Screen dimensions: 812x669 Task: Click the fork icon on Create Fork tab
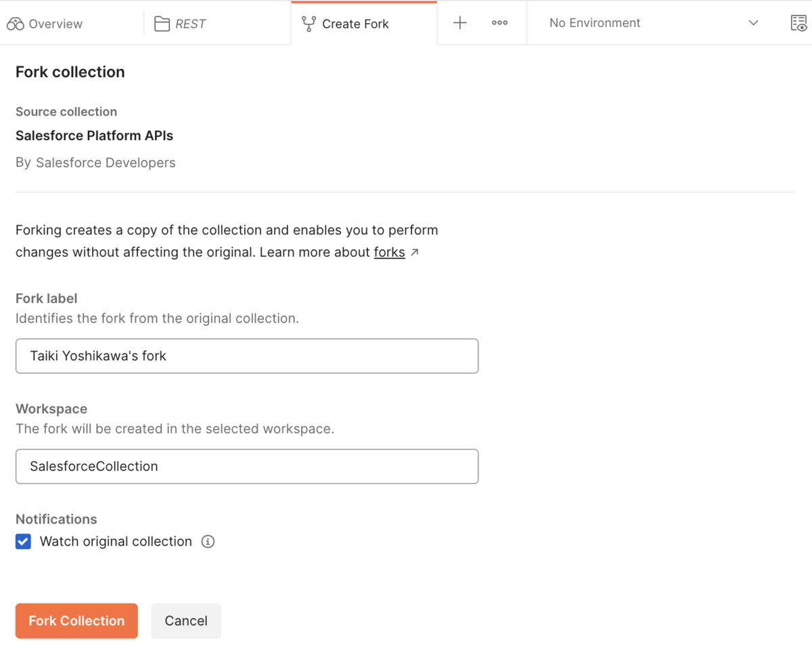coord(309,24)
